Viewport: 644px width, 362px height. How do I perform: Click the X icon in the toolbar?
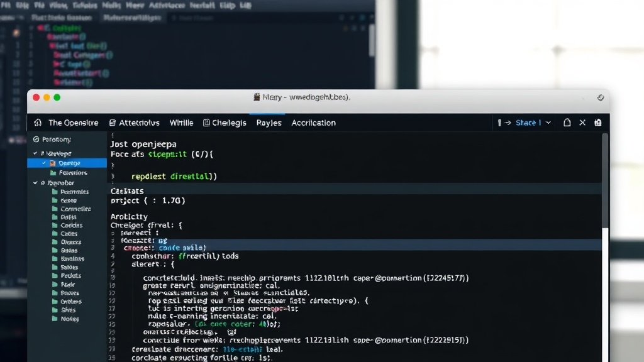click(582, 123)
